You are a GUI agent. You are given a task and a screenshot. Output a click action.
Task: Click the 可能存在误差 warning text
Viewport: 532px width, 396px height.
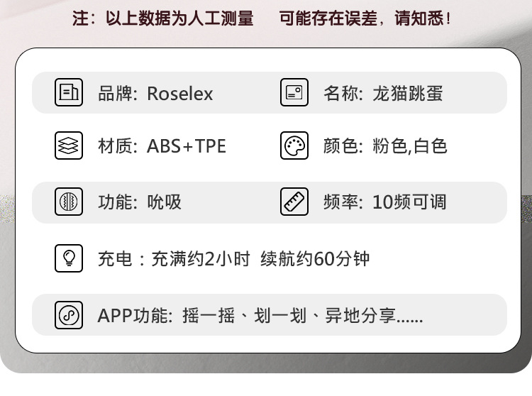tap(326, 18)
